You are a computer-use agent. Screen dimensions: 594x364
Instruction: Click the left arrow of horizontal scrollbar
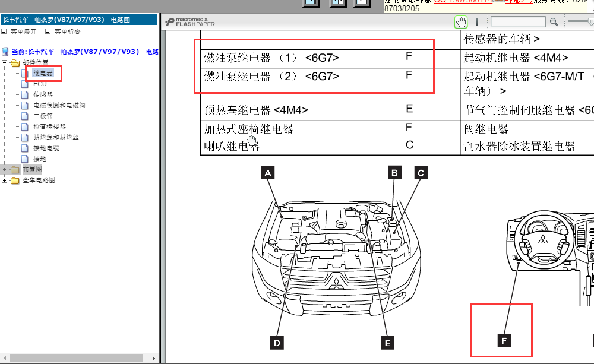point(5,358)
